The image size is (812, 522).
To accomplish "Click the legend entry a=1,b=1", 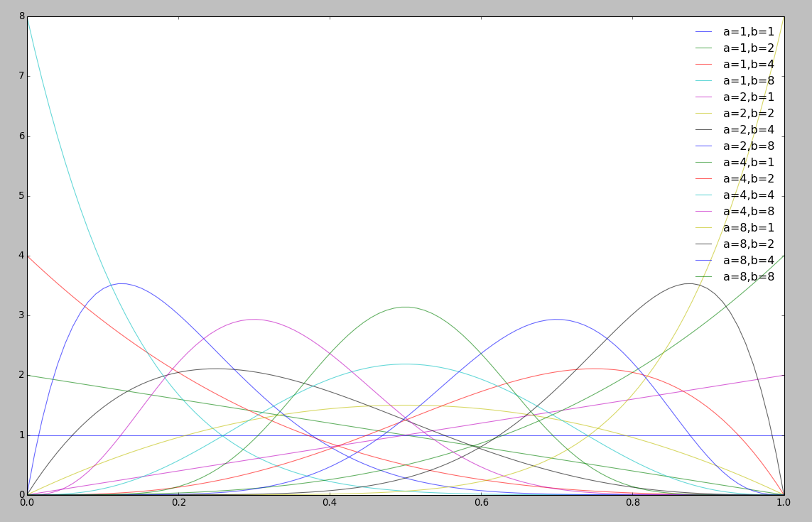I will coord(735,31).
